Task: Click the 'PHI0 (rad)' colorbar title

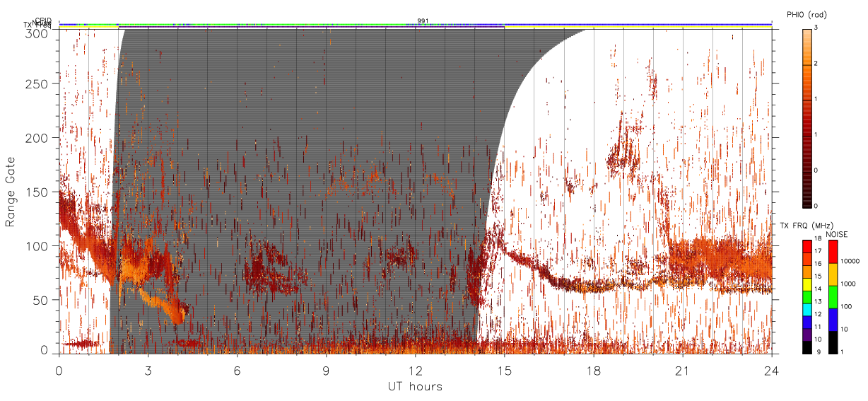Action: coord(806,15)
